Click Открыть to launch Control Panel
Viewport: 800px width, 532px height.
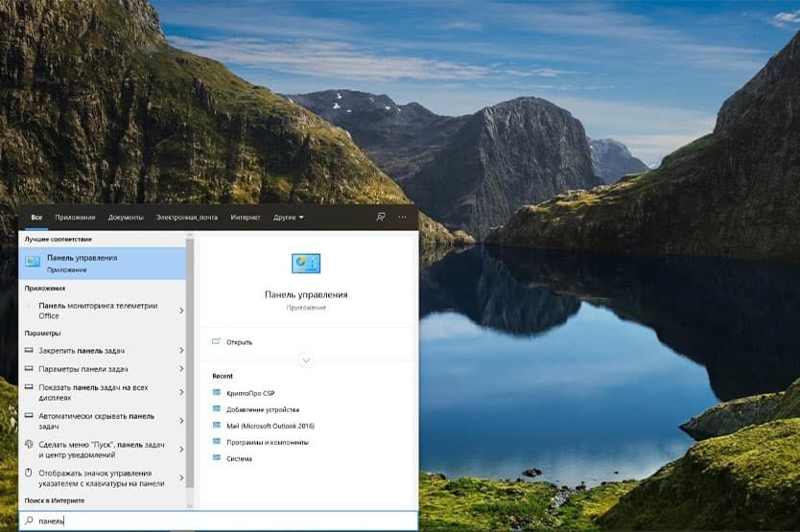[240, 341]
